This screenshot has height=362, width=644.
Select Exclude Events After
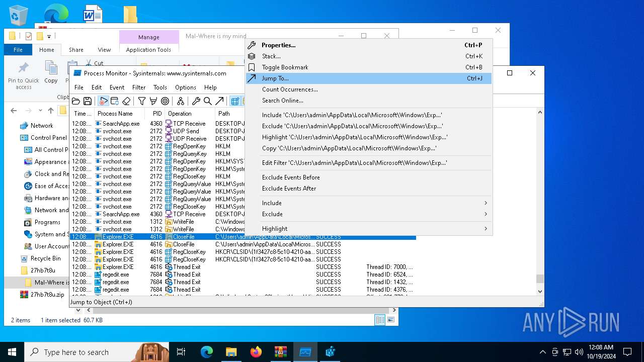[369, 189]
